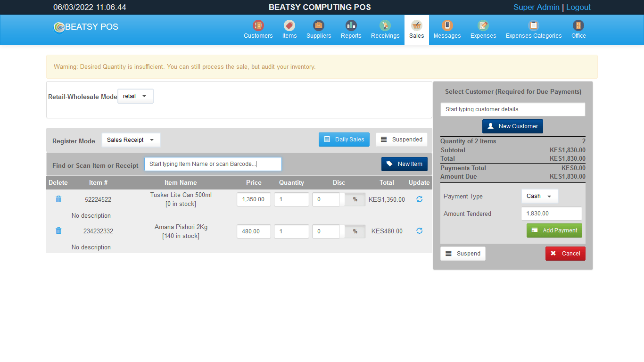The image size is (644, 362).
Task: Delete the Tusker Lite Can row
Action: [x=58, y=199]
